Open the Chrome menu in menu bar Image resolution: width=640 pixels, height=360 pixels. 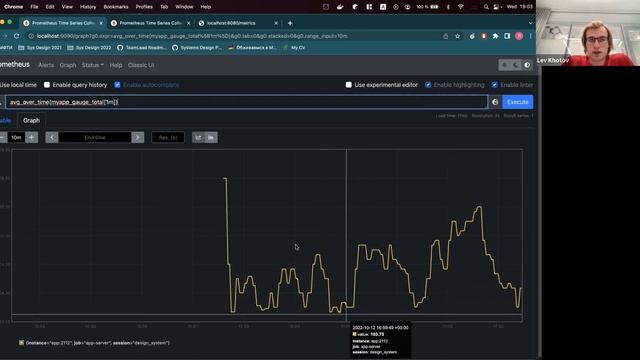pos(13,7)
